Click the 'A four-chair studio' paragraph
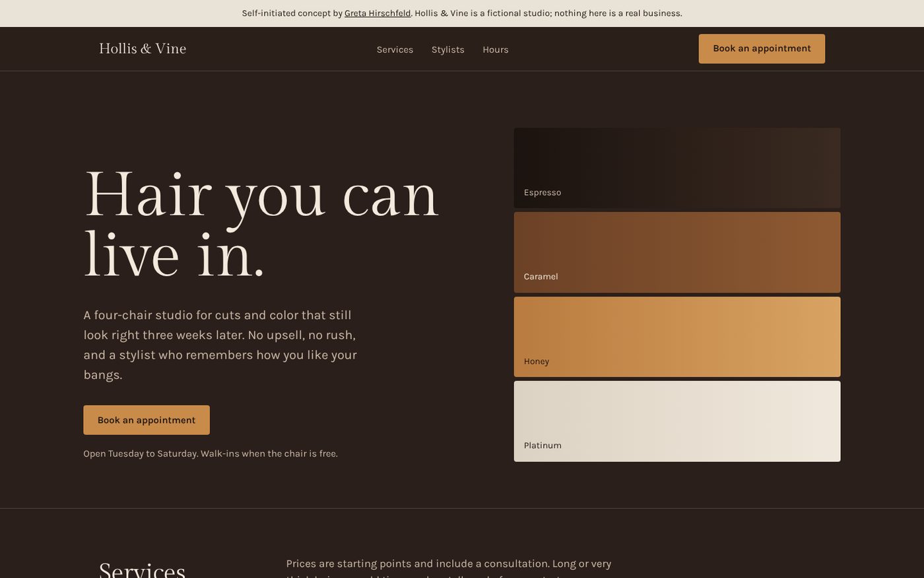This screenshot has height=578, width=924. (x=220, y=345)
